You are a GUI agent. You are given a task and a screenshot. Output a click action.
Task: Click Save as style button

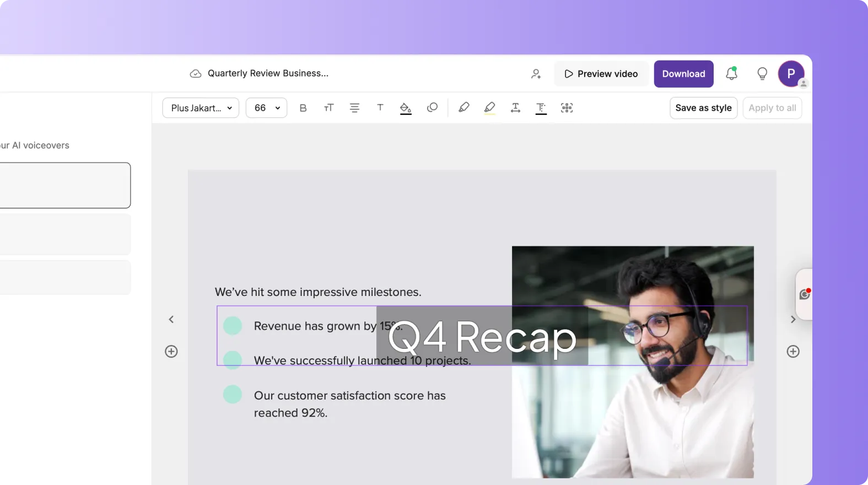[703, 108]
